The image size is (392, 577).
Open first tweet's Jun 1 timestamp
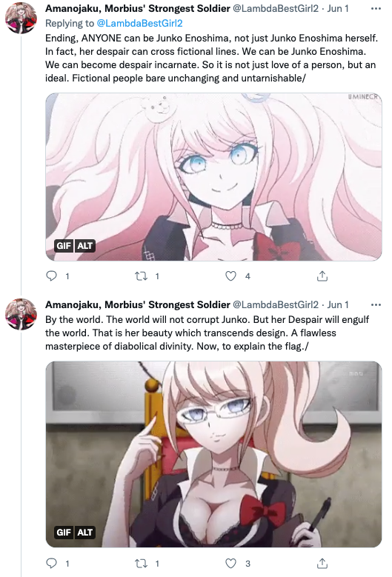(x=338, y=8)
